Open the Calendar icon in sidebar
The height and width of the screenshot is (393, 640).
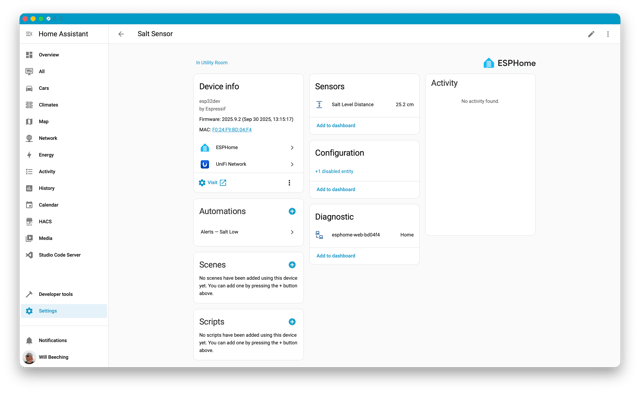click(x=29, y=205)
